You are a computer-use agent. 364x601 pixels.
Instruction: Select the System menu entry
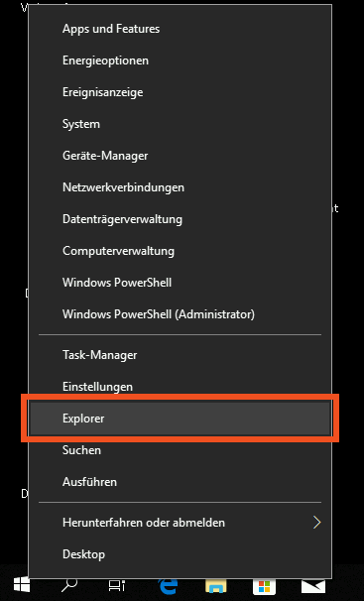[181, 124]
